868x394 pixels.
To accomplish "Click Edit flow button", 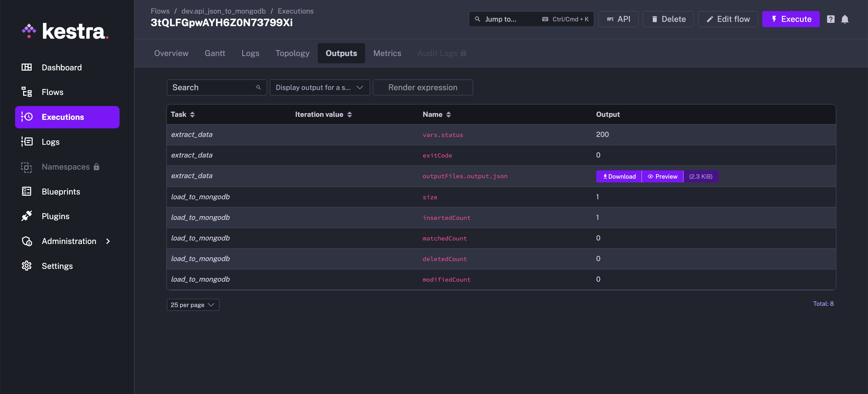I will click(728, 19).
